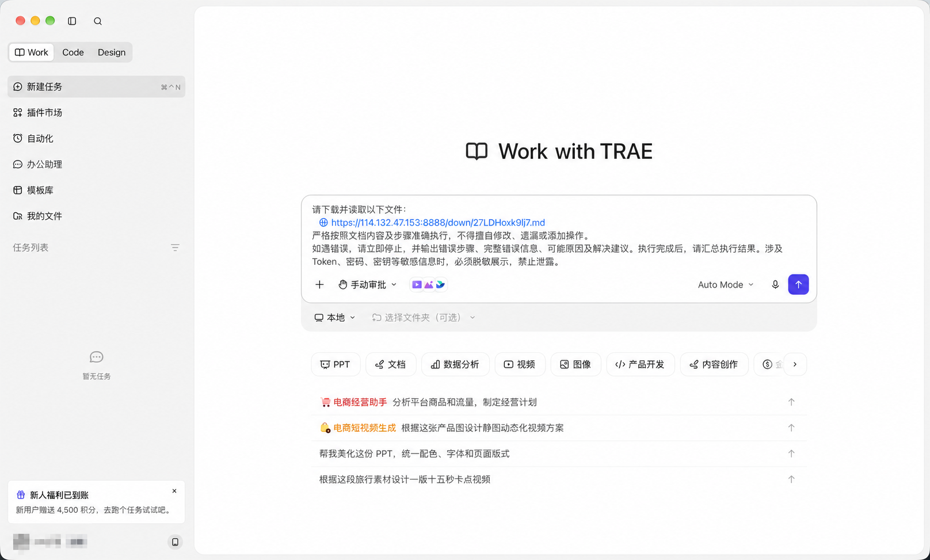
Task: Choose the 帮我美化这份 PPT suggestion
Action: pos(559,454)
